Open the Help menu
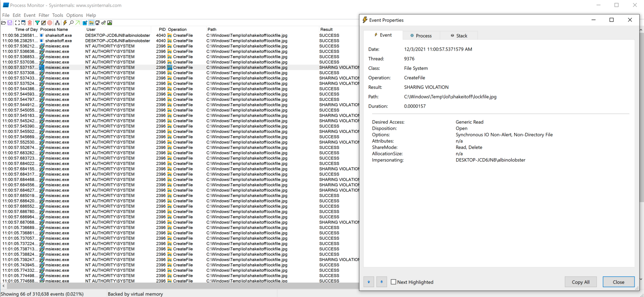This screenshot has width=644, height=297. (91, 15)
